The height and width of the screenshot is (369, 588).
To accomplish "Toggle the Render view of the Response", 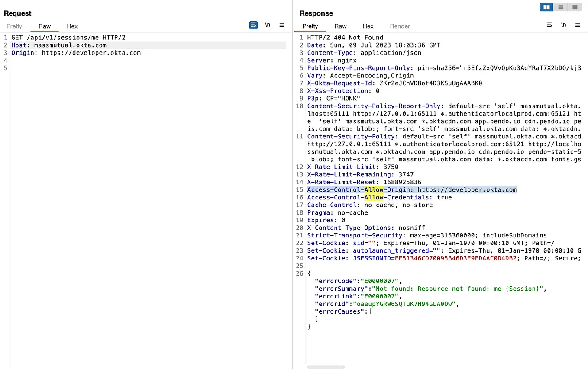I will (399, 26).
